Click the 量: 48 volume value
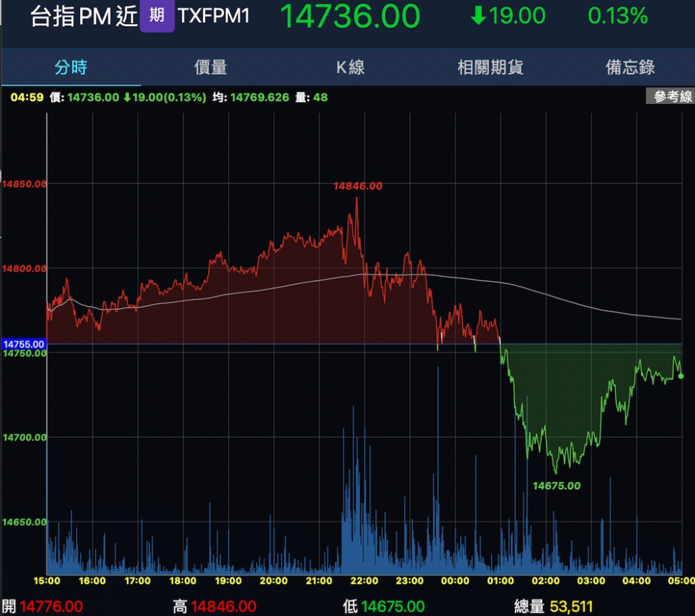The width and height of the screenshot is (695, 616). [x=312, y=97]
